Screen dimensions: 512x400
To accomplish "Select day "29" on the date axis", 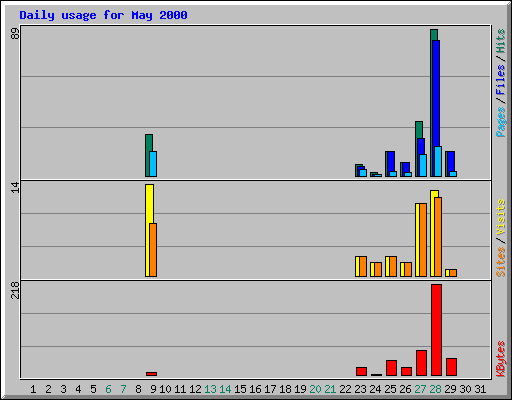I will (450, 389).
